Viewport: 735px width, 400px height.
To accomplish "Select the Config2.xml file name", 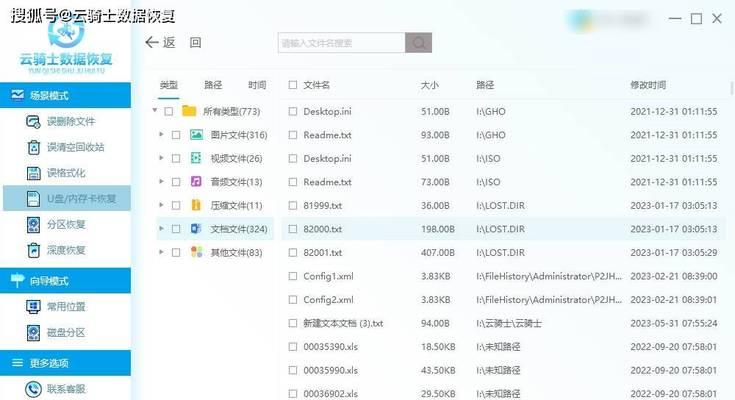I will 329,300.
